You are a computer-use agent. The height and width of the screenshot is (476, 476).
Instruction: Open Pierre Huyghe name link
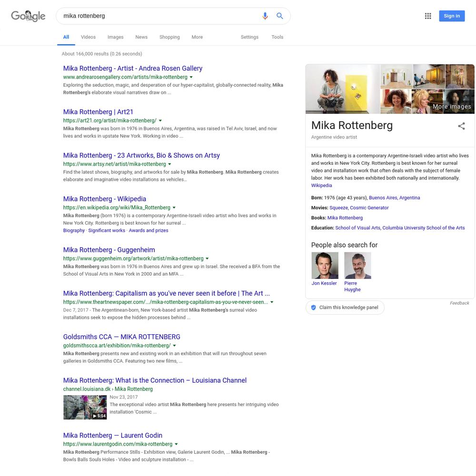point(352,286)
